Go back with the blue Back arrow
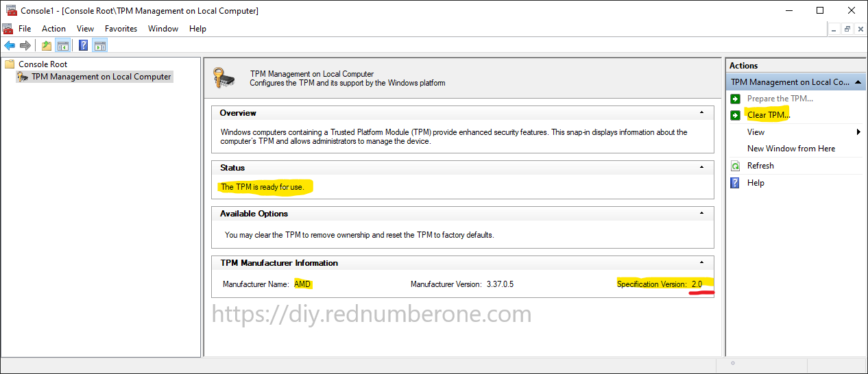 10,46
